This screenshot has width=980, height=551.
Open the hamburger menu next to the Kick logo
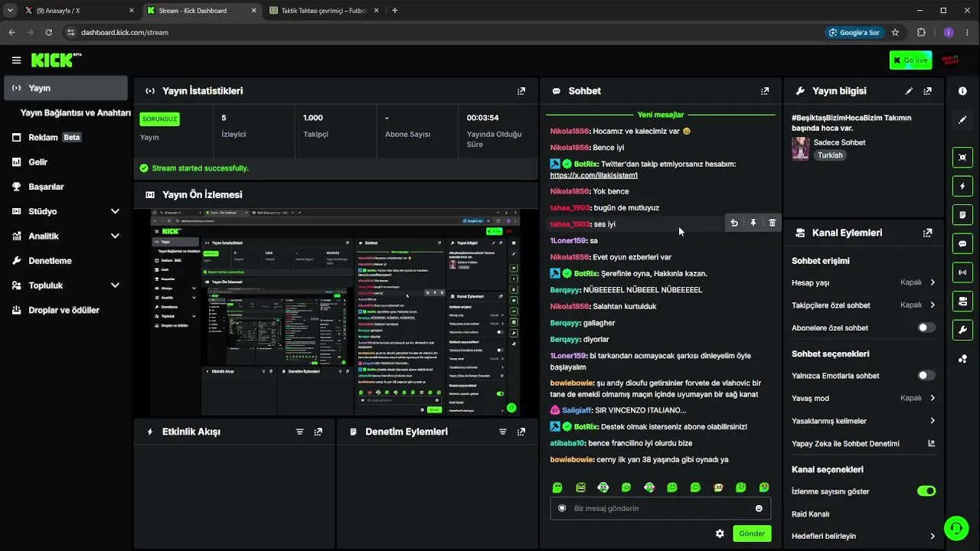(x=16, y=60)
